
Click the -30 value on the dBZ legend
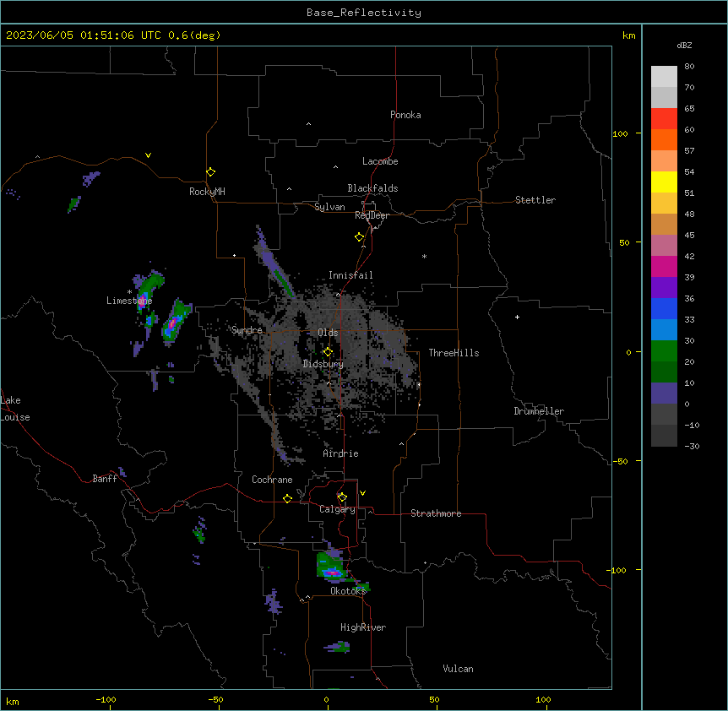point(692,447)
